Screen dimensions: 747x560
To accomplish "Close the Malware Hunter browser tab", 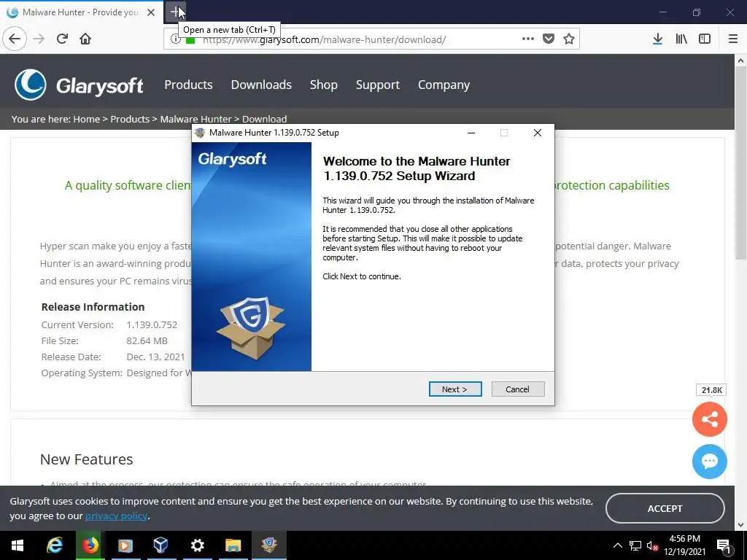I will [x=151, y=12].
